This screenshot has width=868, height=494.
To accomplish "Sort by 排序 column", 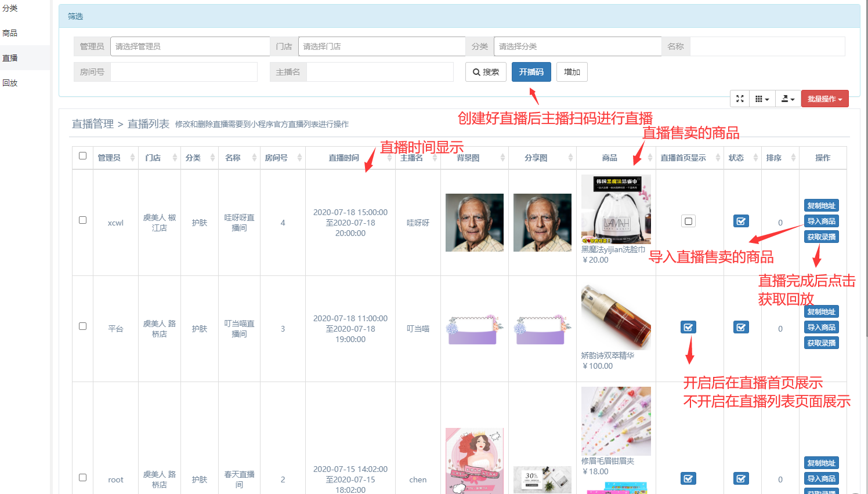I will pyautogui.click(x=780, y=158).
